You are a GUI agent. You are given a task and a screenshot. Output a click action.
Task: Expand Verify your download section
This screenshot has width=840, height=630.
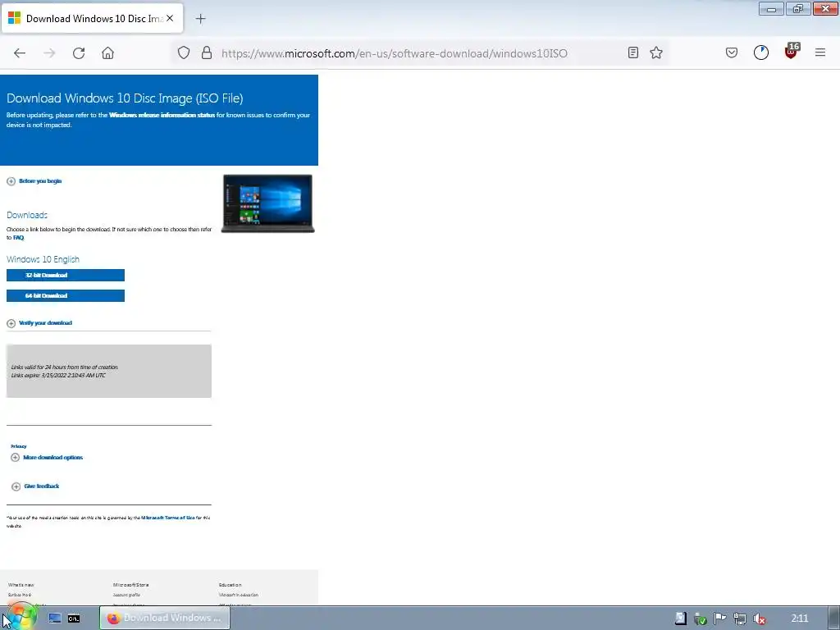pyautogui.click(x=39, y=323)
